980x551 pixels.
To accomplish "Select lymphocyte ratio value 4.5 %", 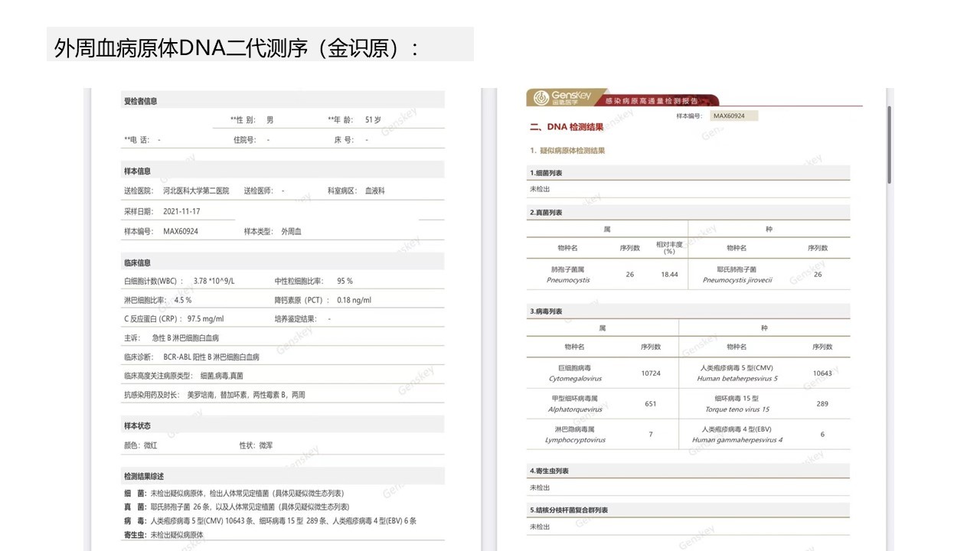I will click(x=183, y=300).
